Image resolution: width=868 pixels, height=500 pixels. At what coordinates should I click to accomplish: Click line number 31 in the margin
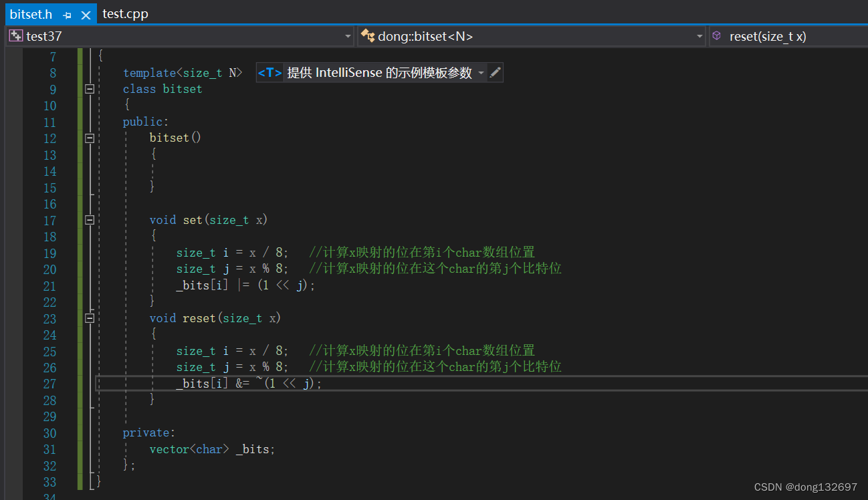coord(49,449)
